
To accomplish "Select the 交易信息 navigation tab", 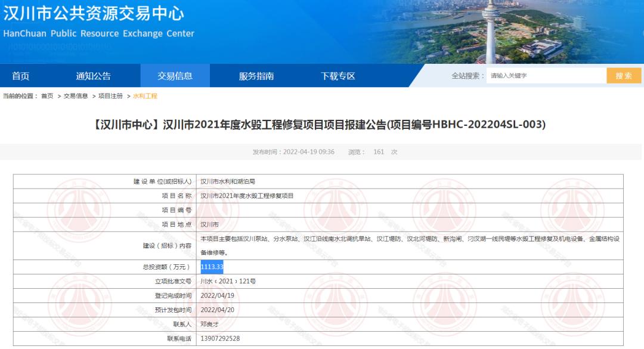I will [175, 76].
